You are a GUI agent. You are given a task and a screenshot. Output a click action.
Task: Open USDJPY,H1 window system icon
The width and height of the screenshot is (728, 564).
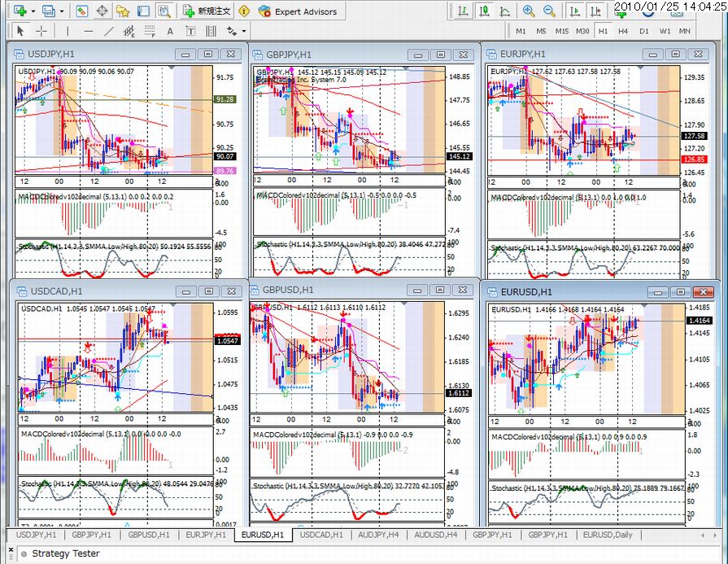(19, 55)
